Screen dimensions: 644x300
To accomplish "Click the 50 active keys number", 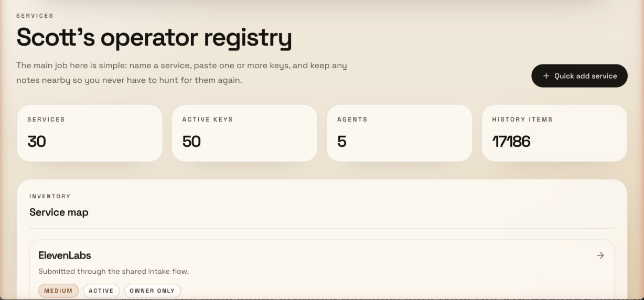I will point(191,142).
